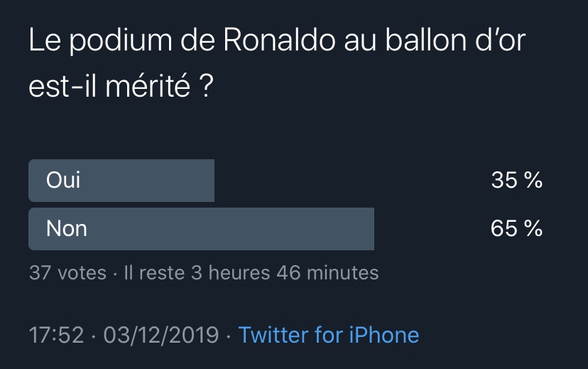
Task: Click the "37 votes" count
Action: point(67,272)
